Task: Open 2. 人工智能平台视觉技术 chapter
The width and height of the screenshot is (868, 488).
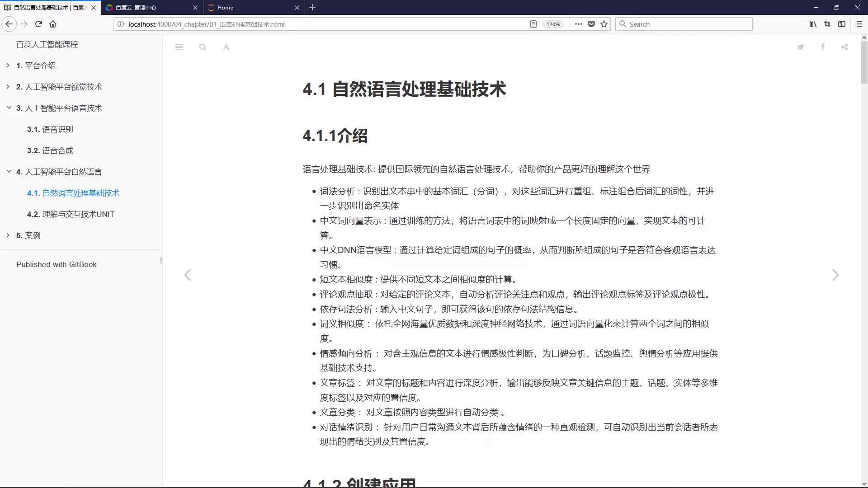Action: click(x=59, y=87)
